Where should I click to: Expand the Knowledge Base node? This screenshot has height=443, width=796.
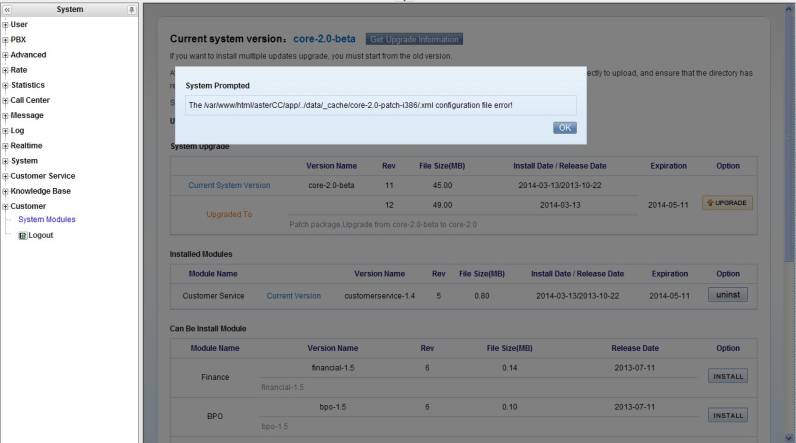coord(5,191)
